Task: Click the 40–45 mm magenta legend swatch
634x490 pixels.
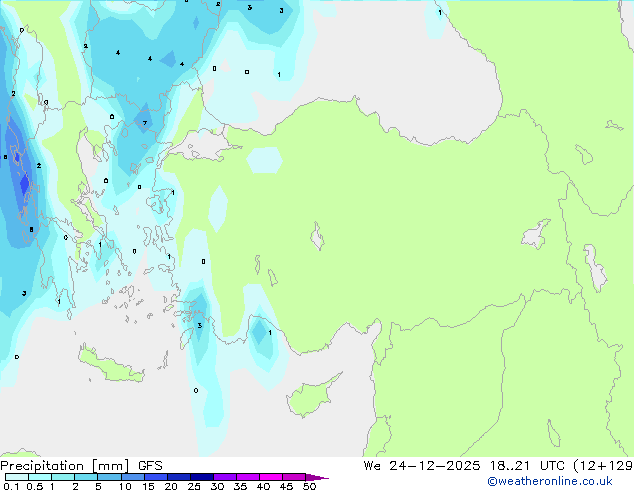Action: pyautogui.click(x=271, y=477)
